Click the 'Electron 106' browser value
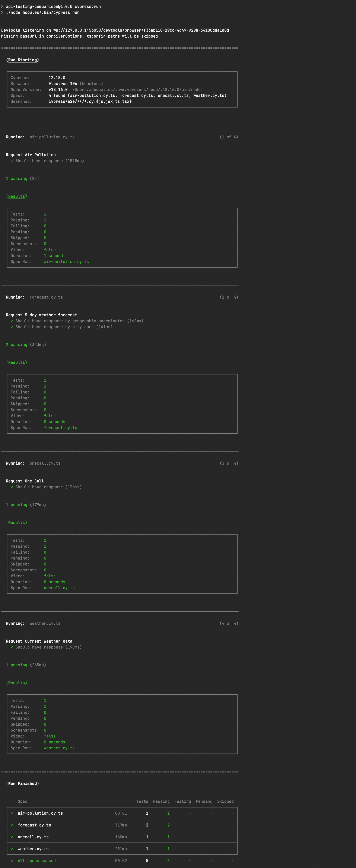Image resolution: width=356 pixels, height=868 pixels. pyautogui.click(x=63, y=84)
